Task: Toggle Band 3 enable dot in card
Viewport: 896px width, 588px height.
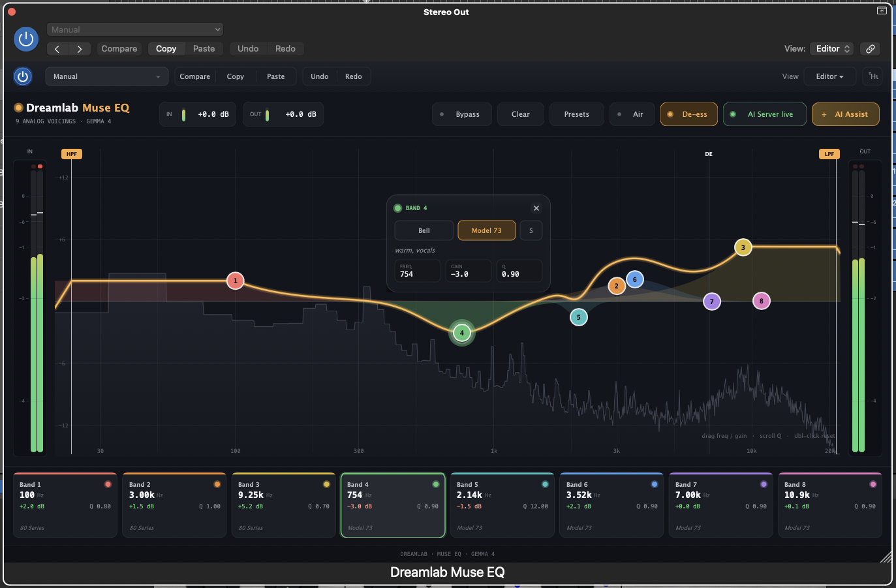Action: tap(326, 484)
